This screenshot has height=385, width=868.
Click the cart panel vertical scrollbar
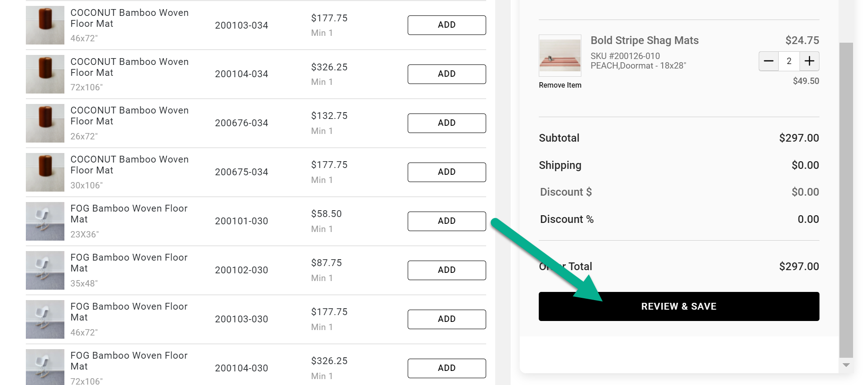pos(846,200)
